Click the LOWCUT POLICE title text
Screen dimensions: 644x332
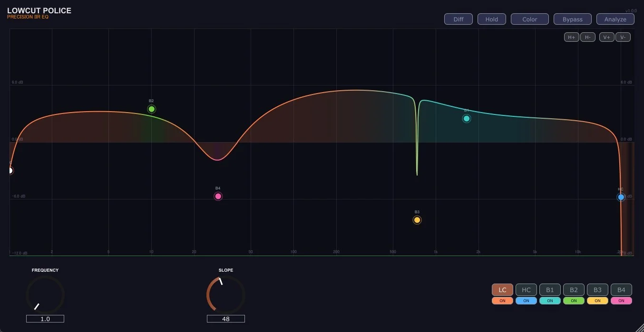pyautogui.click(x=39, y=10)
